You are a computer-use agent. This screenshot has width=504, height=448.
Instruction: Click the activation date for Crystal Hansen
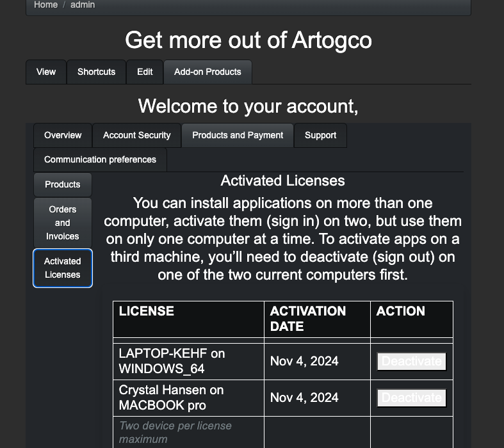pos(304,398)
